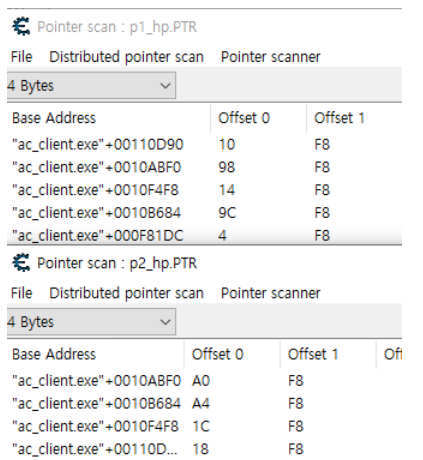Click offset 0 value 14 in p1_hp scan
Screen dimensions: 423x460
coord(227,190)
